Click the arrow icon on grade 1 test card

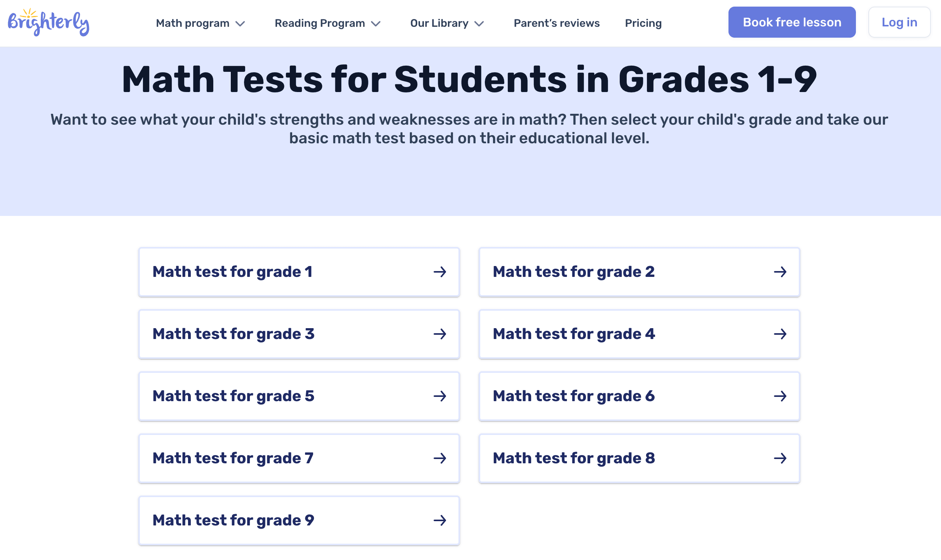click(440, 272)
